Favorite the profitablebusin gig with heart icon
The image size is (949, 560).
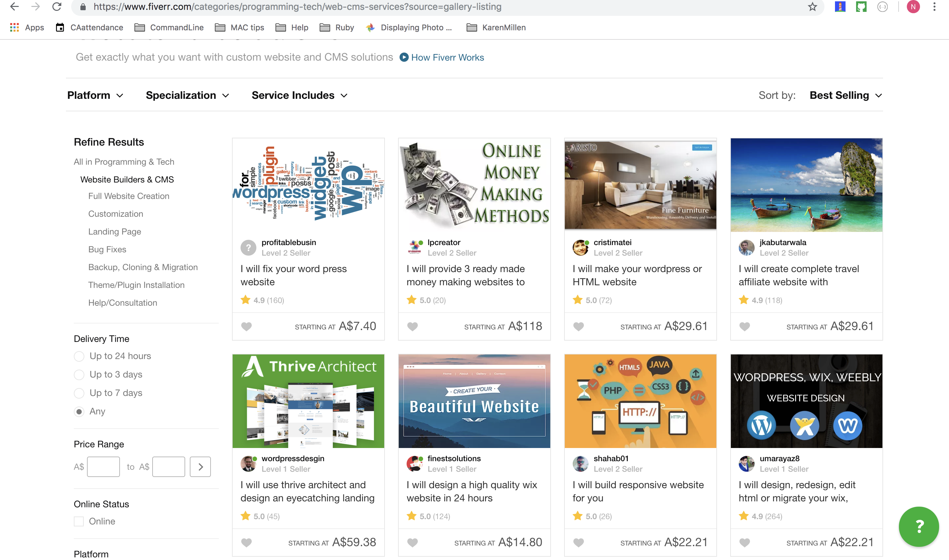[246, 326]
